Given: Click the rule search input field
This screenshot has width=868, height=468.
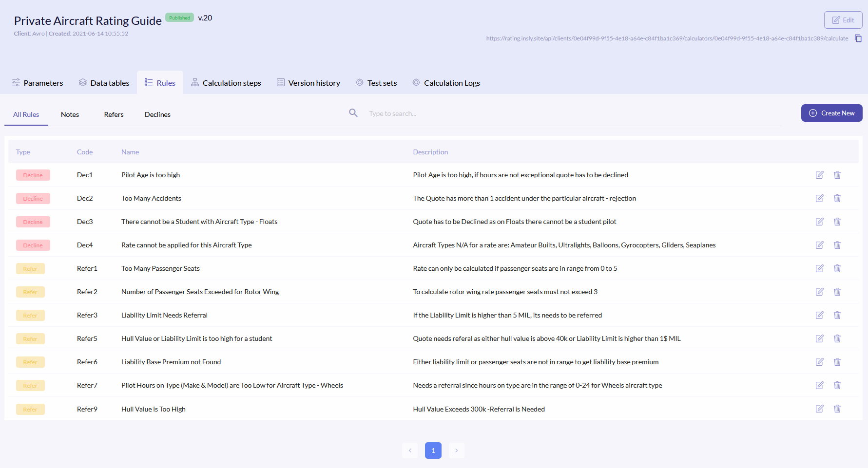Looking at the screenshot, I should [x=487, y=113].
